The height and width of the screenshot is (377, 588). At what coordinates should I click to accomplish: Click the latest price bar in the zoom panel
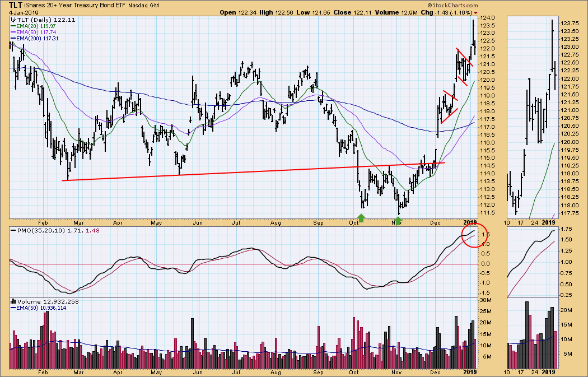coord(555,76)
